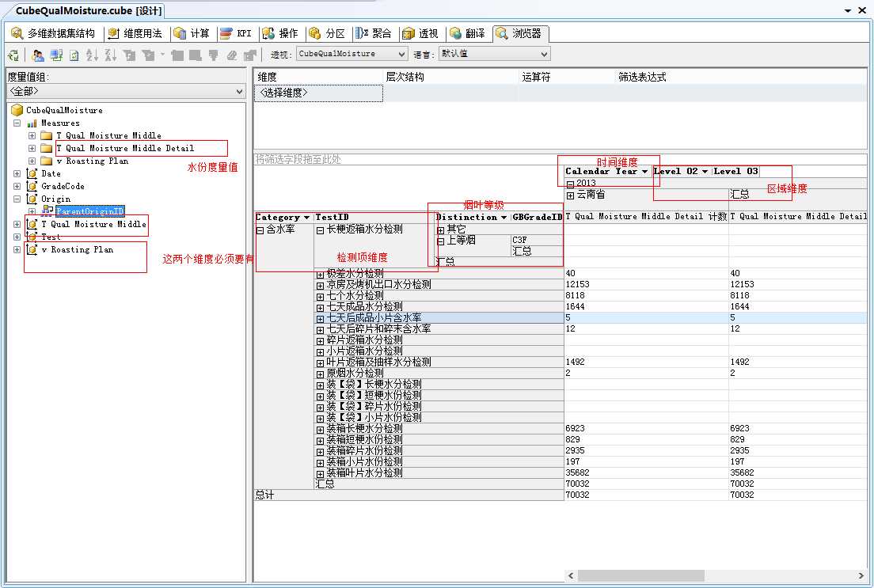Click the Change User toolbar icon
The height and width of the screenshot is (588, 874).
pyautogui.click(x=38, y=55)
